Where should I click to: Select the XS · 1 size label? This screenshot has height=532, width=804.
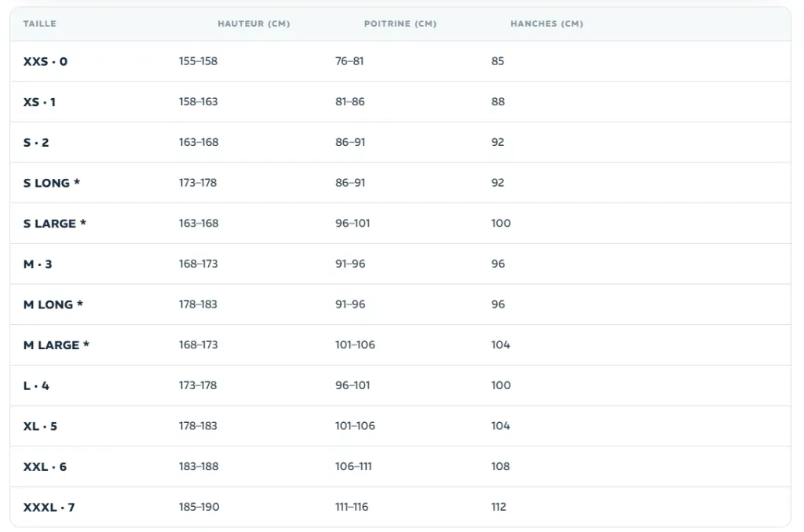click(39, 102)
